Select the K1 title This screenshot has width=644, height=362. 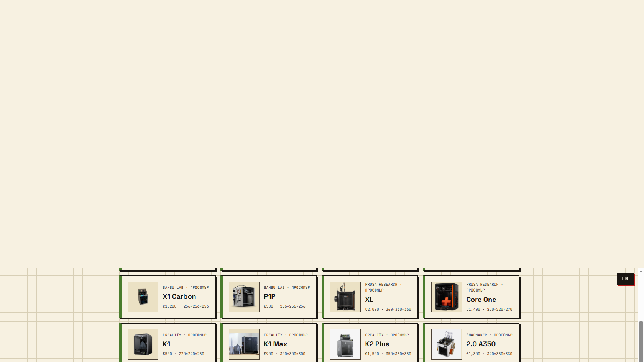coord(166,344)
